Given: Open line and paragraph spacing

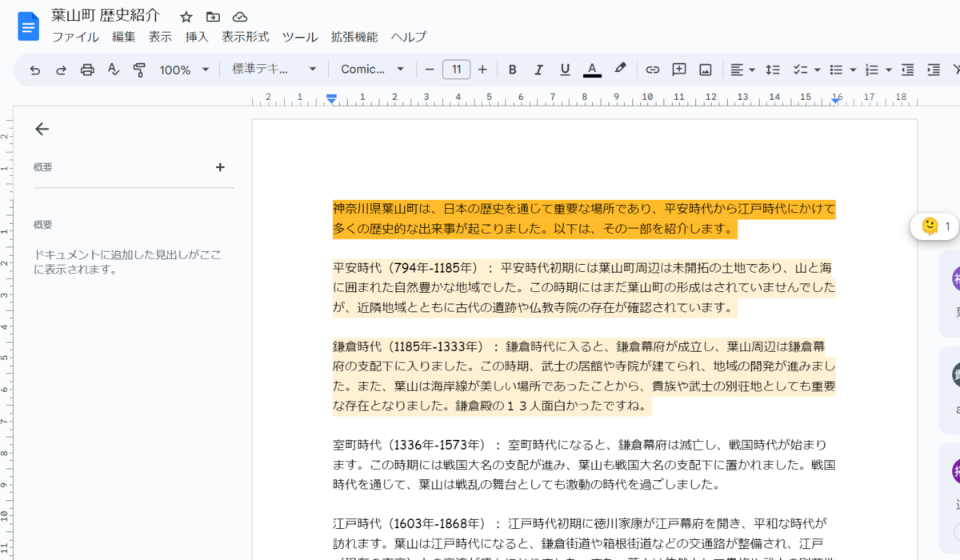Looking at the screenshot, I should pyautogui.click(x=773, y=70).
